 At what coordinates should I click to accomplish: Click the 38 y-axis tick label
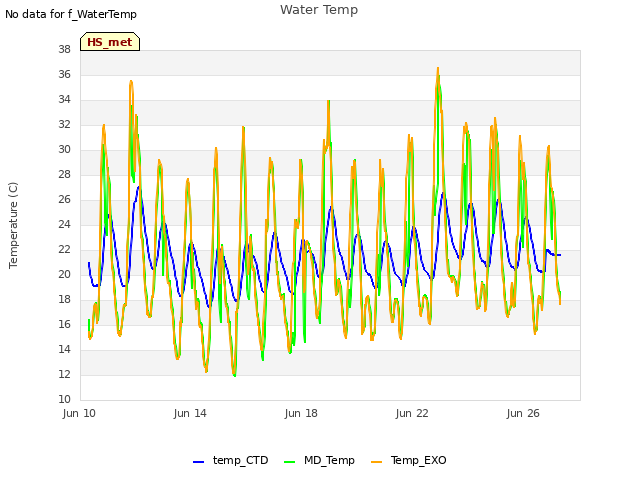click(64, 49)
